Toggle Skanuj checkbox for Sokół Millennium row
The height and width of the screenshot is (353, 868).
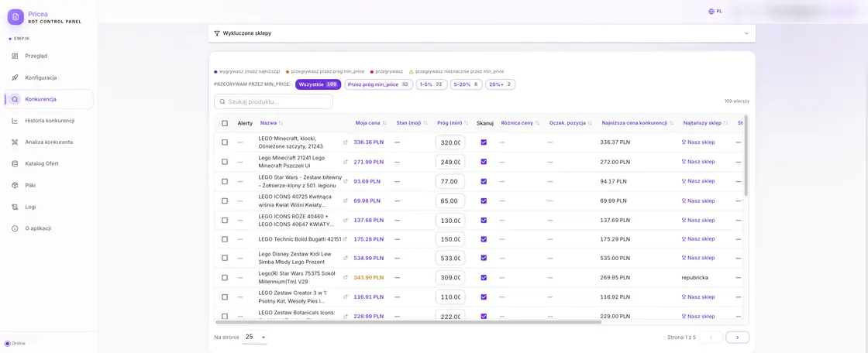[x=484, y=277]
